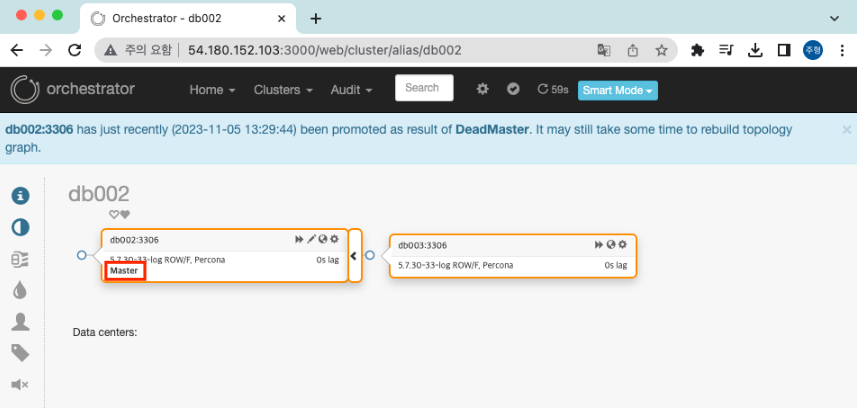Click the 59s refresh countdown
The image size is (857, 408).
click(x=553, y=89)
